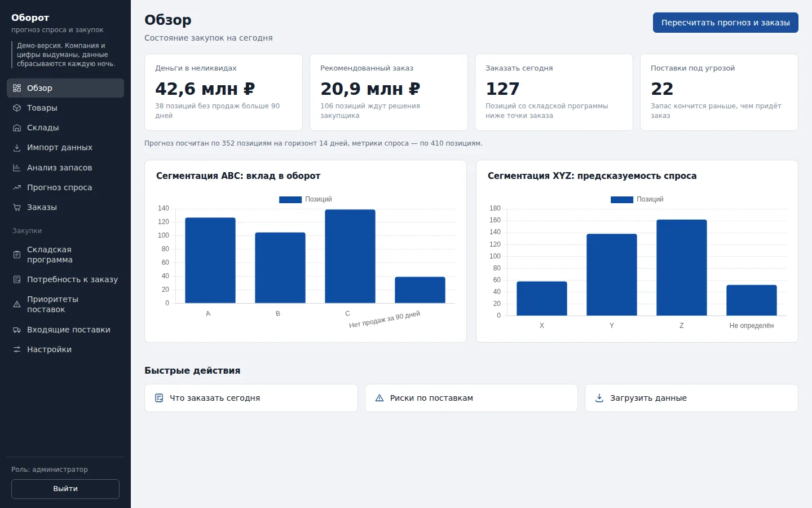Click the icon on Что заказать сегодня card
This screenshot has width=812, height=508.
(159, 398)
